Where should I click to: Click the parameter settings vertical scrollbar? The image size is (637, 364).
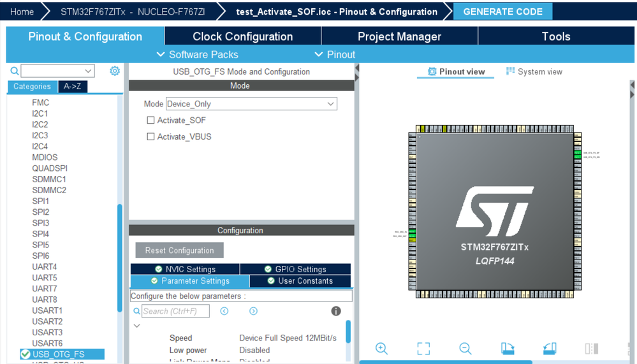348,331
